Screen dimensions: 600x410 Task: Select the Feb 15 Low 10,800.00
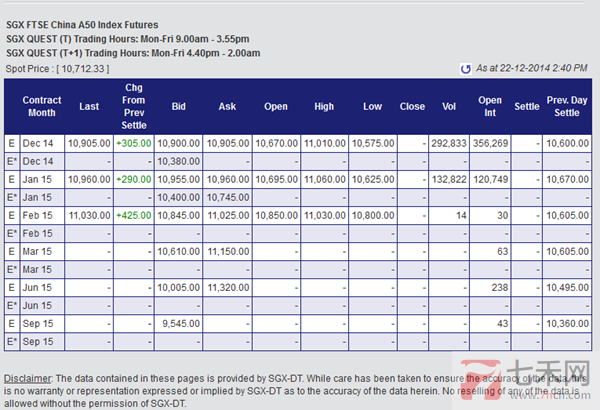click(x=373, y=216)
